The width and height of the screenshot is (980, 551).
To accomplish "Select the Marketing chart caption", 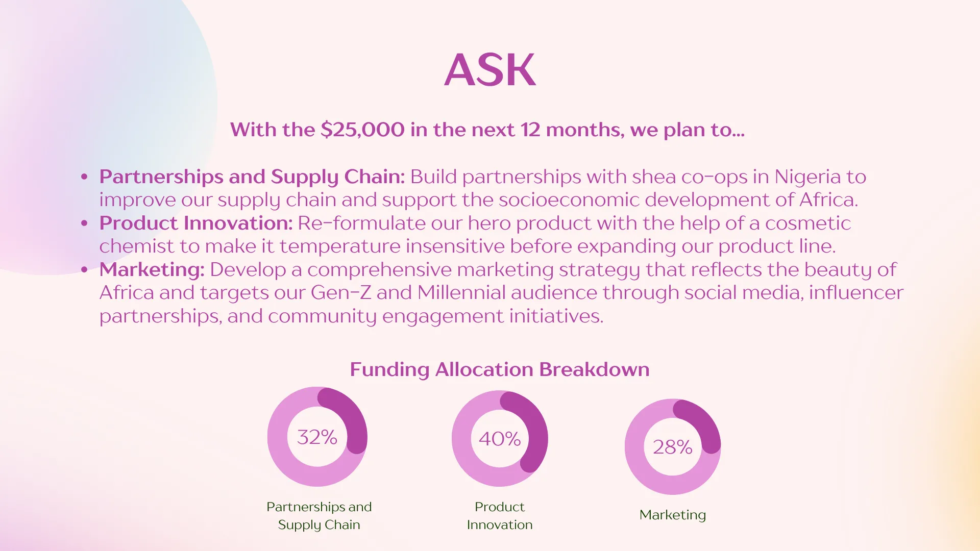I will tap(673, 515).
